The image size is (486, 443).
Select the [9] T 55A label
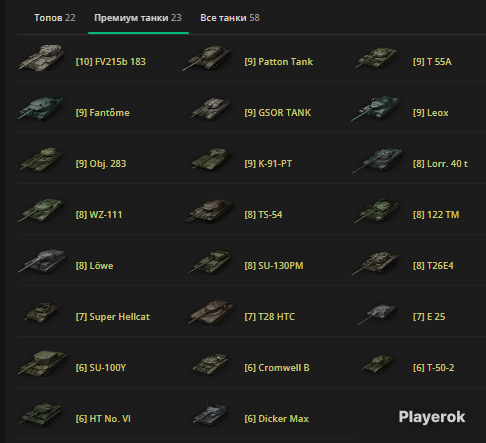tap(432, 62)
